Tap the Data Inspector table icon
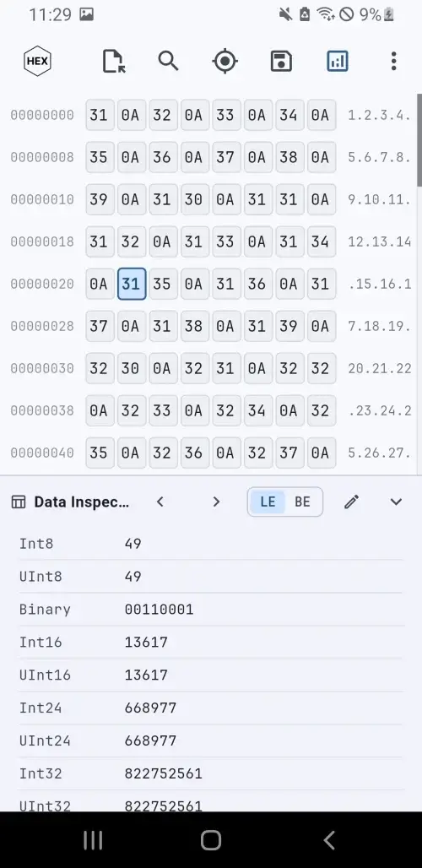Image resolution: width=422 pixels, height=868 pixels. click(x=19, y=502)
